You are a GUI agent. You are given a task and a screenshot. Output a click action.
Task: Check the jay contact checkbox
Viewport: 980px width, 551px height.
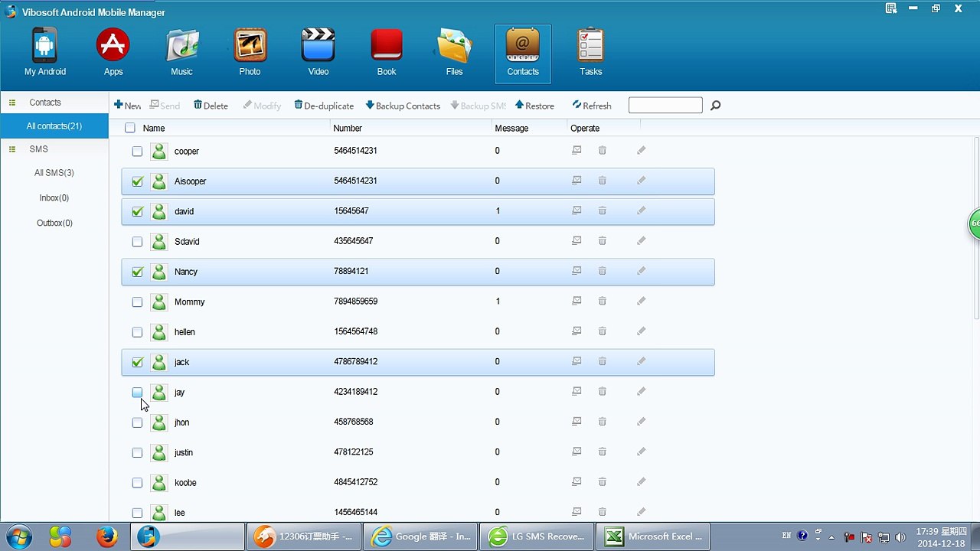click(137, 393)
